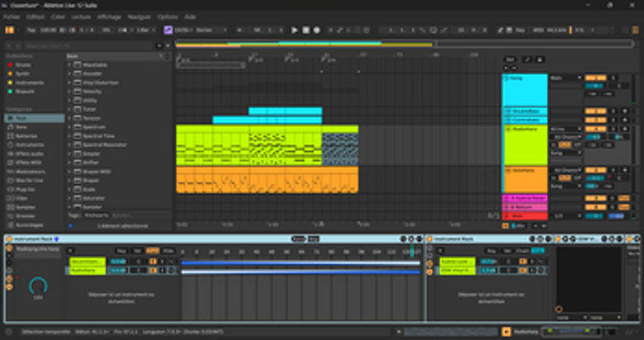Select the Batteries category icon
The image size is (644, 340).
click(x=10, y=135)
